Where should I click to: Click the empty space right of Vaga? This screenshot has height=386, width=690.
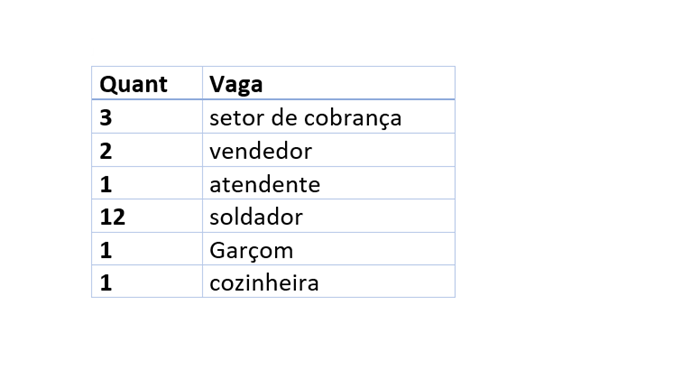[x=359, y=84]
